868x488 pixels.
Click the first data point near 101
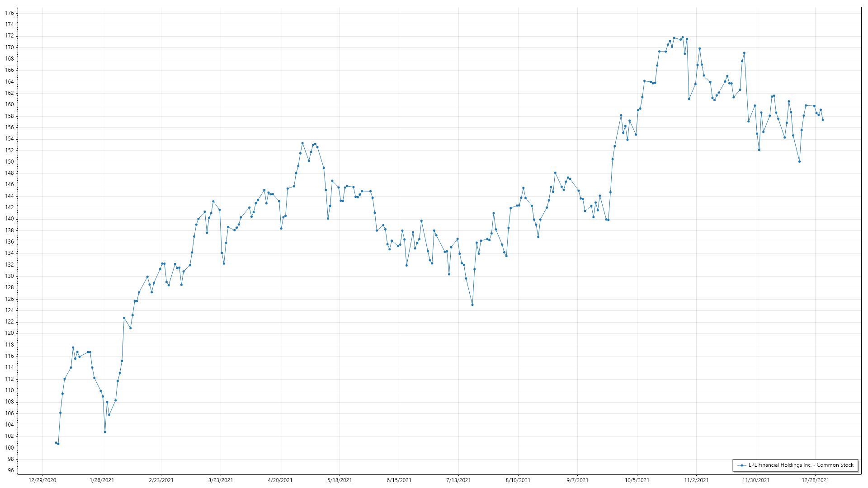coord(56,443)
